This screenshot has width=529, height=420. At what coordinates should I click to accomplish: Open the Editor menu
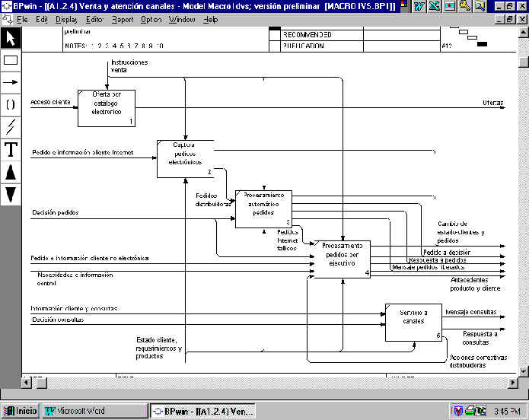tap(94, 20)
